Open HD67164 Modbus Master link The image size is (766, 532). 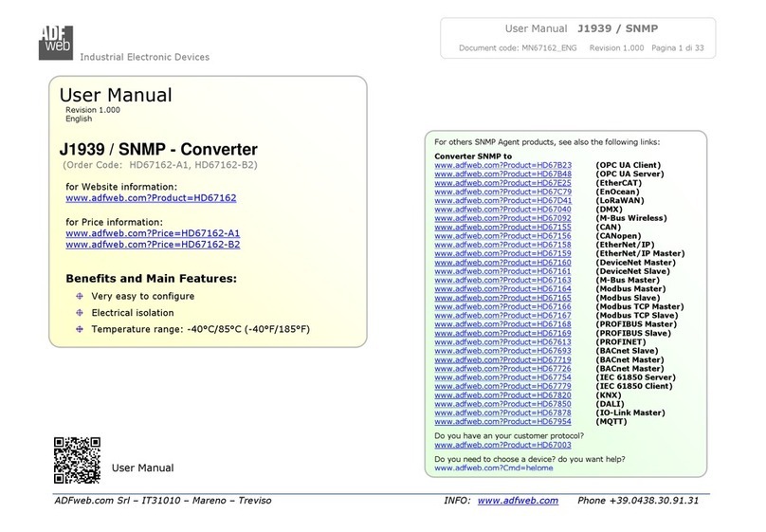tap(502, 288)
